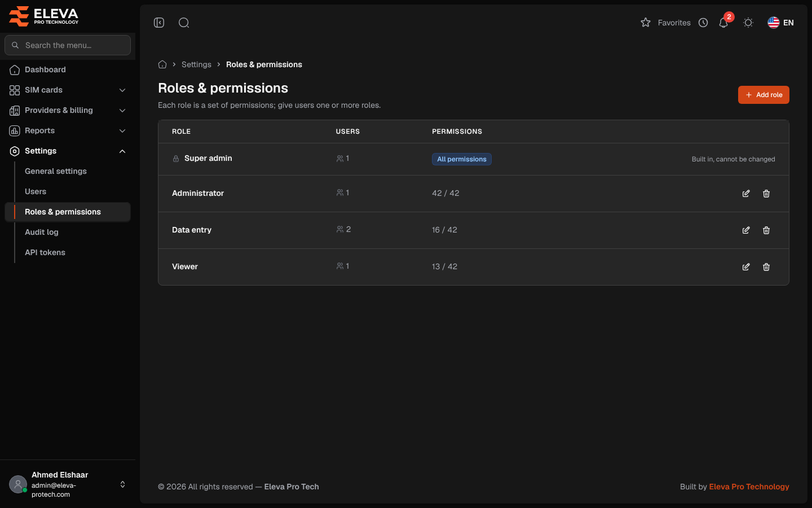Edit the Data entry role
812x508 pixels.
click(x=746, y=230)
